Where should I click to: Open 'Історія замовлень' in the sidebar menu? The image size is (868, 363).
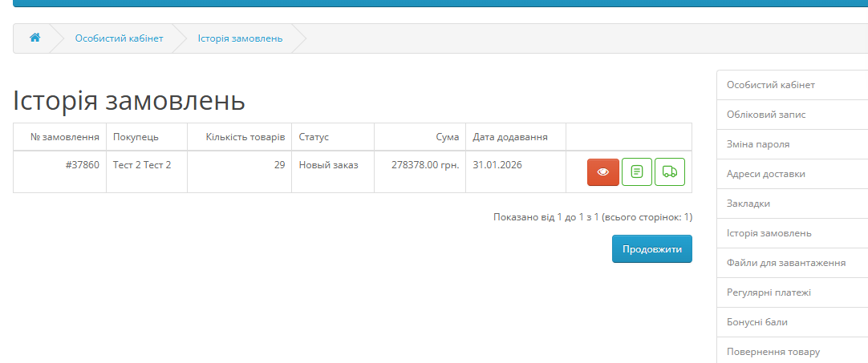pos(792,233)
